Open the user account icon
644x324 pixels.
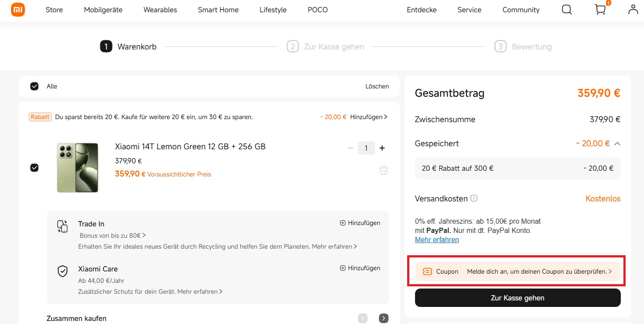pos(633,10)
